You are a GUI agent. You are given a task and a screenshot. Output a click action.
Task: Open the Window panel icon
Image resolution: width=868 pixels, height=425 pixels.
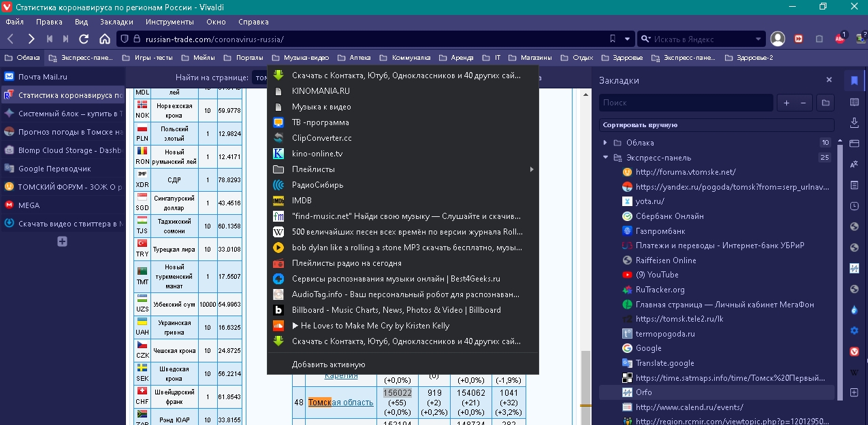(x=854, y=143)
